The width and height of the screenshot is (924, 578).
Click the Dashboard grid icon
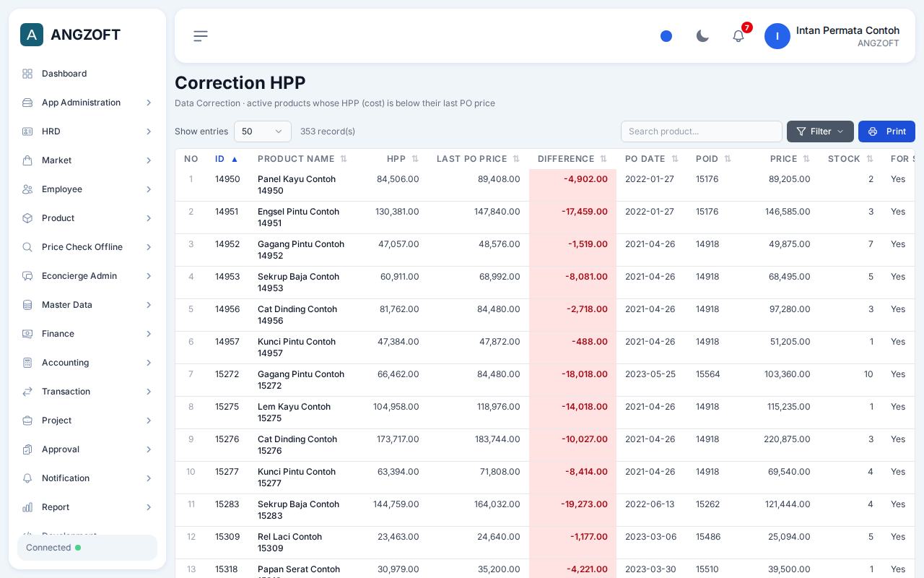tap(27, 74)
